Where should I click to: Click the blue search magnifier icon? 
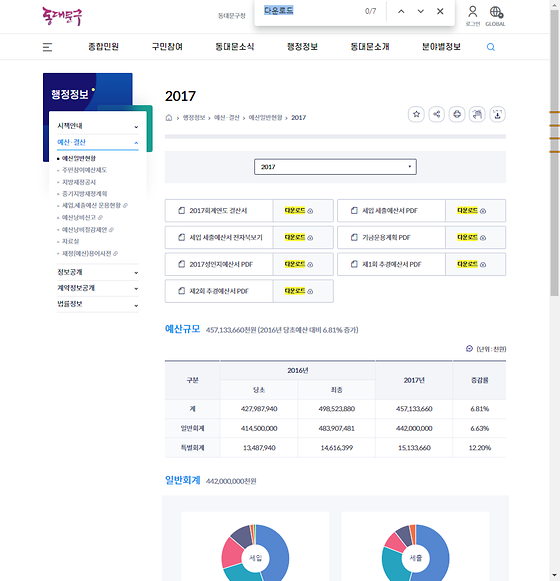click(x=491, y=47)
